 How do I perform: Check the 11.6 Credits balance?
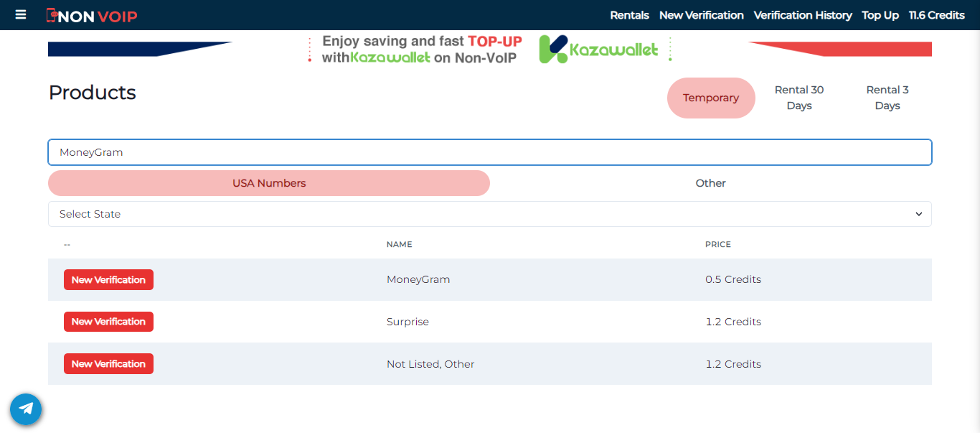pyautogui.click(x=937, y=14)
